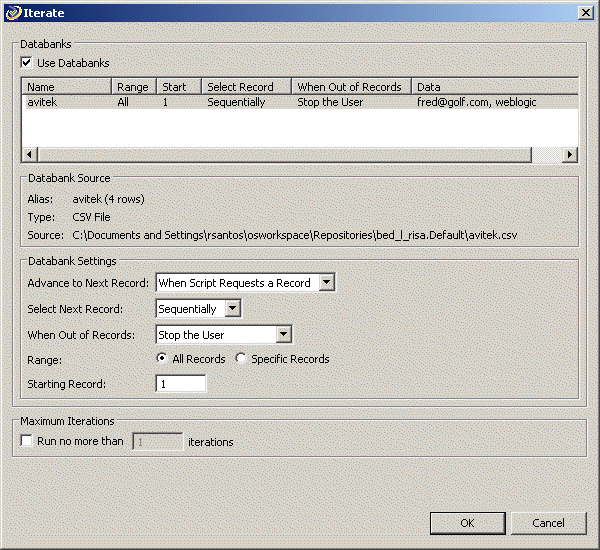Choose the Specific Records radio option
Viewport: 600px width, 550px height.
(x=241, y=358)
